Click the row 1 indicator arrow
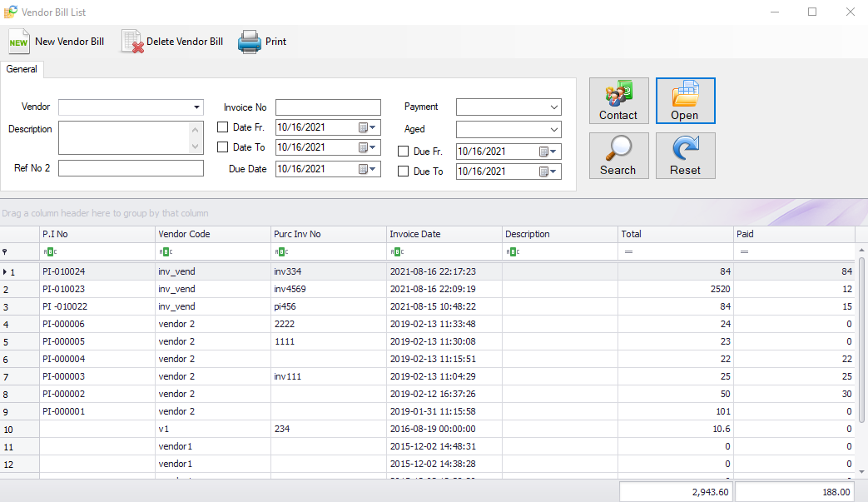Screen dimensions: 868x502 click(x=5, y=271)
